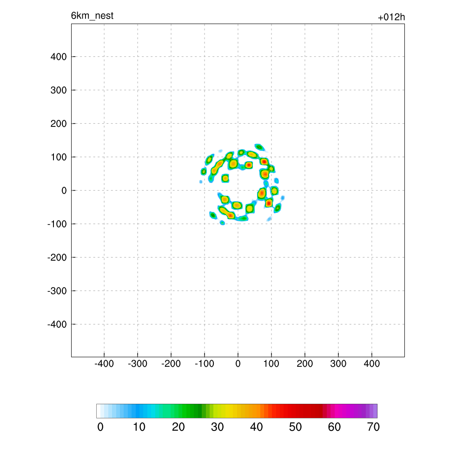
Task: Click the colorbar label '10'
Action: click(139, 427)
